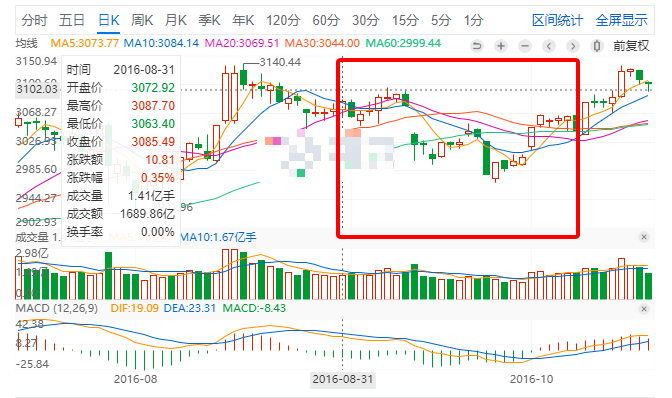Toggle the MA20 moving average label

click(x=242, y=43)
